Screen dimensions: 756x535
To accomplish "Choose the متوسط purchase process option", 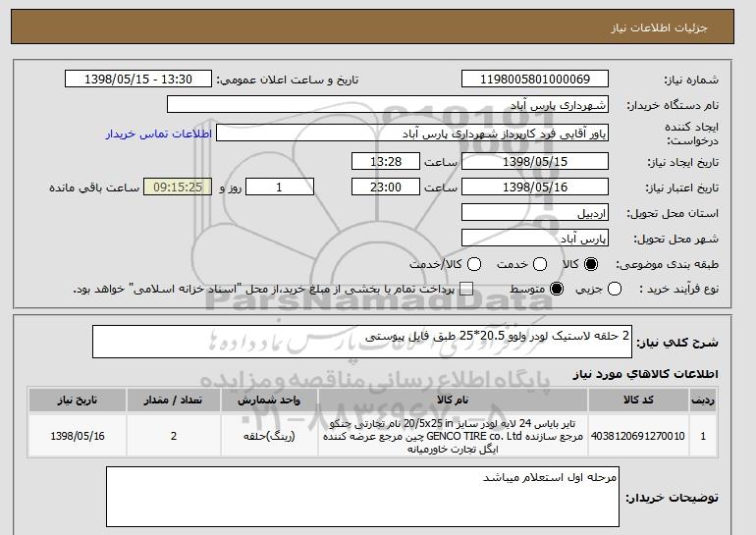I will point(557,290).
